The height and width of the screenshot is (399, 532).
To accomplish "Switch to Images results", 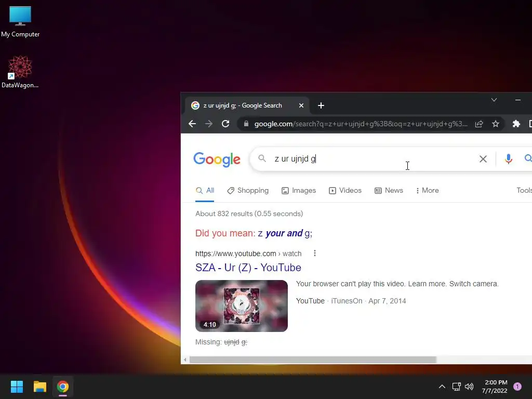I will (x=299, y=190).
